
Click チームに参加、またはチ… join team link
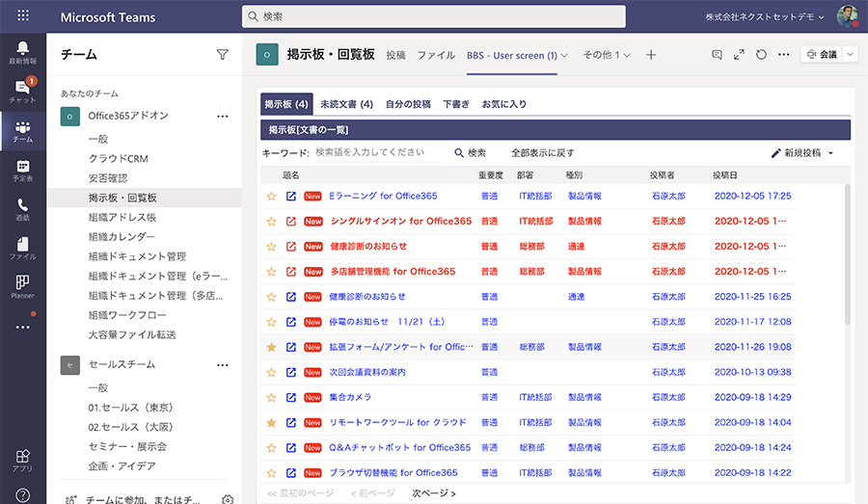click(x=142, y=499)
